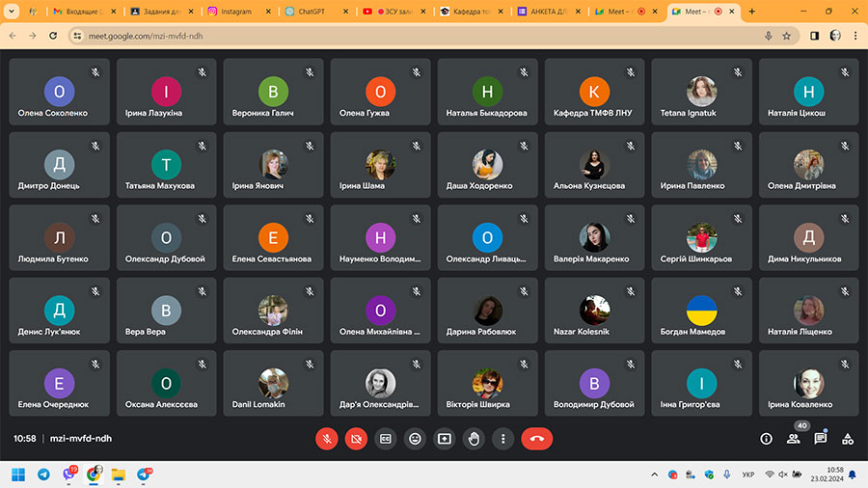Switch to the АНКЕТА form tab
The width and height of the screenshot is (868, 488).
pos(549,11)
